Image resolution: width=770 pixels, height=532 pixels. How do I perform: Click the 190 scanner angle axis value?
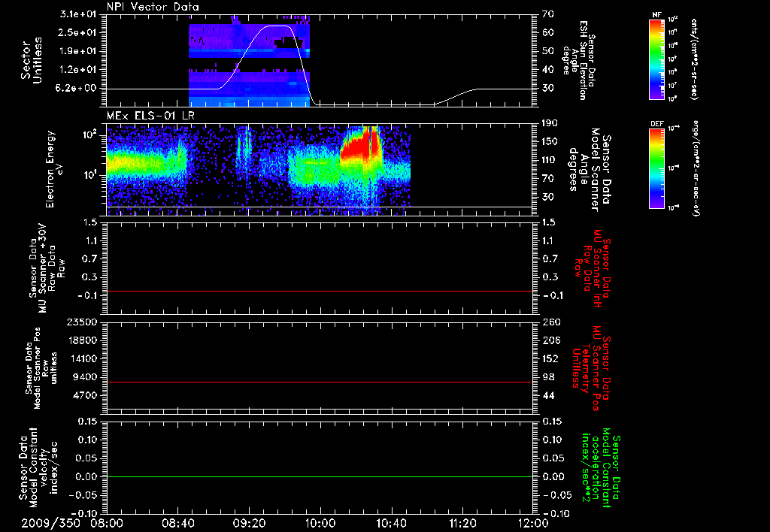tap(550, 123)
